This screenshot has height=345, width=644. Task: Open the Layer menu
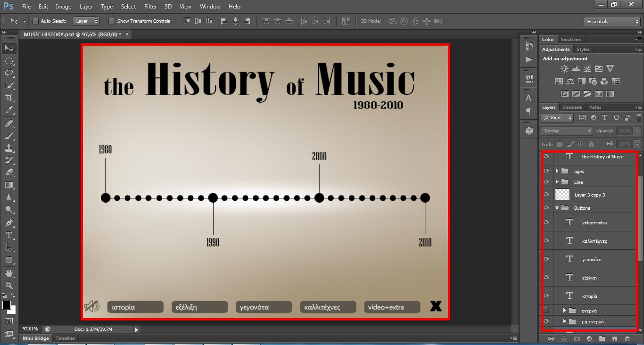(x=86, y=7)
